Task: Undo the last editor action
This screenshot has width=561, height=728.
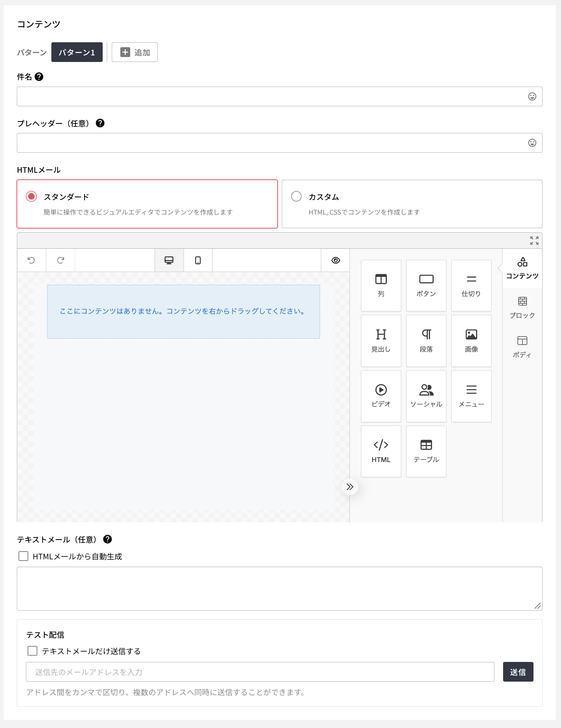Action: pyautogui.click(x=31, y=260)
